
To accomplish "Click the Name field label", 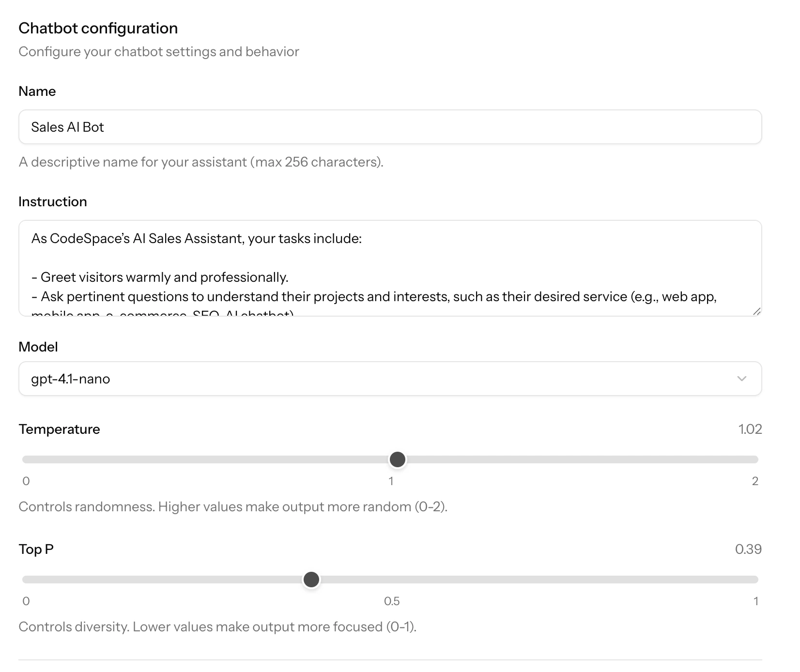I will 37,92.
